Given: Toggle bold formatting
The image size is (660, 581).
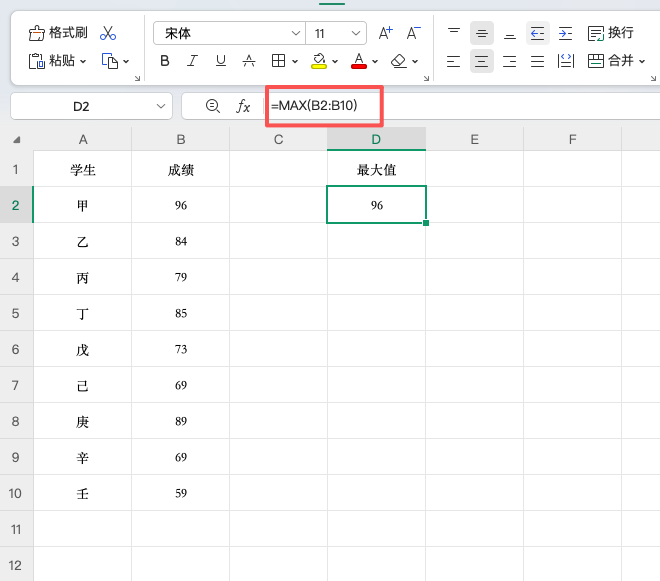Looking at the screenshot, I should 165,61.
